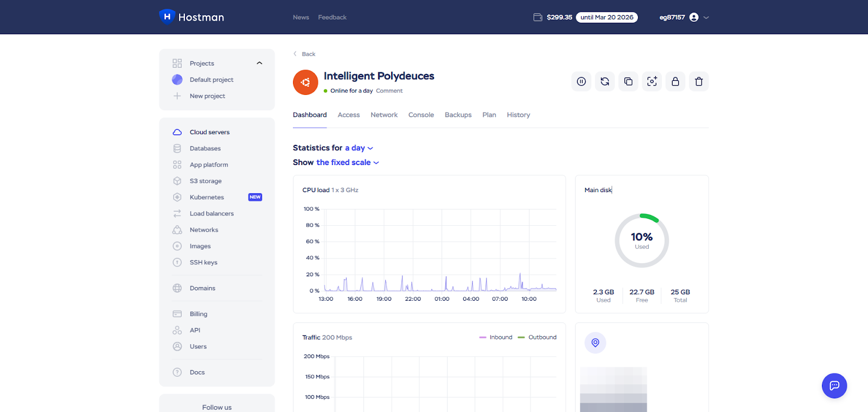The width and height of the screenshot is (868, 412).
Task: Click the Intelligent Polydeuces server title
Action: pos(379,77)
